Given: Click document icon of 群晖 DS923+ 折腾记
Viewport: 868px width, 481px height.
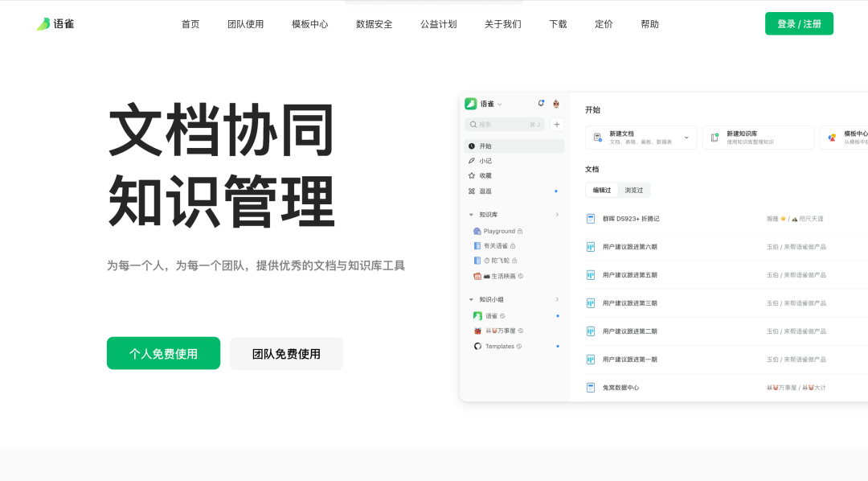Looking at the screenshot, I should [x=591, y=219].
